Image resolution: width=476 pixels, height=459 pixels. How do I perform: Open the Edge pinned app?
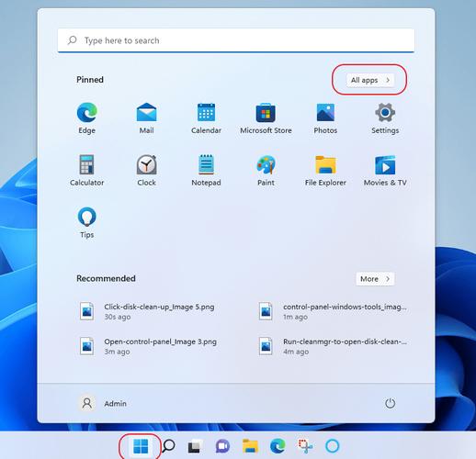pos(86,118)
